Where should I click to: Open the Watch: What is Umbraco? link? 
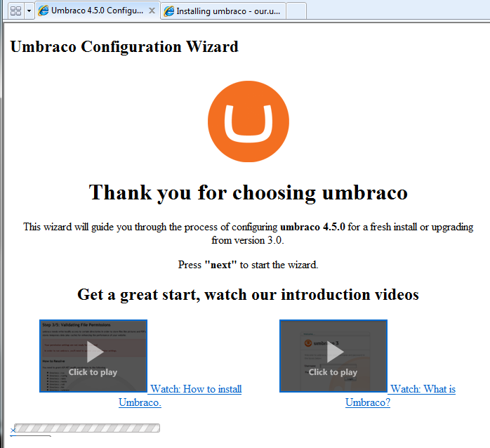(x=423, y=389)
